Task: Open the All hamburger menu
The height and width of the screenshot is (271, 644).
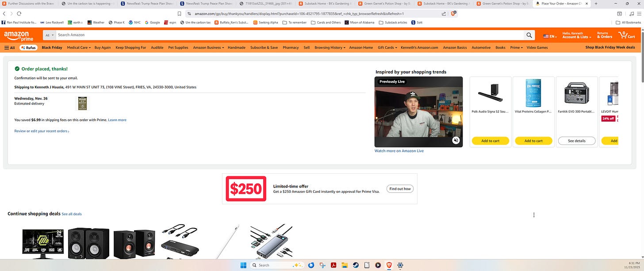Action: (x=9, y=47)
